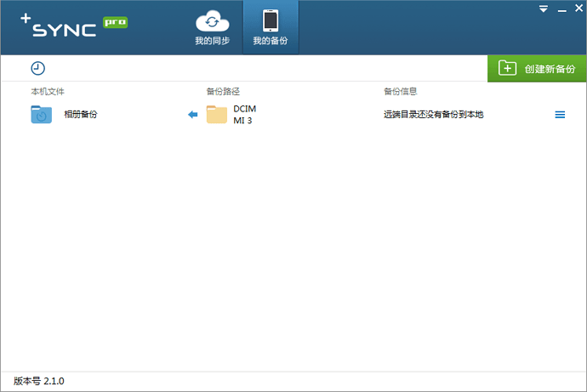Click the 本机文件 column header
The image size is (587, 392).
coord(48,91)
